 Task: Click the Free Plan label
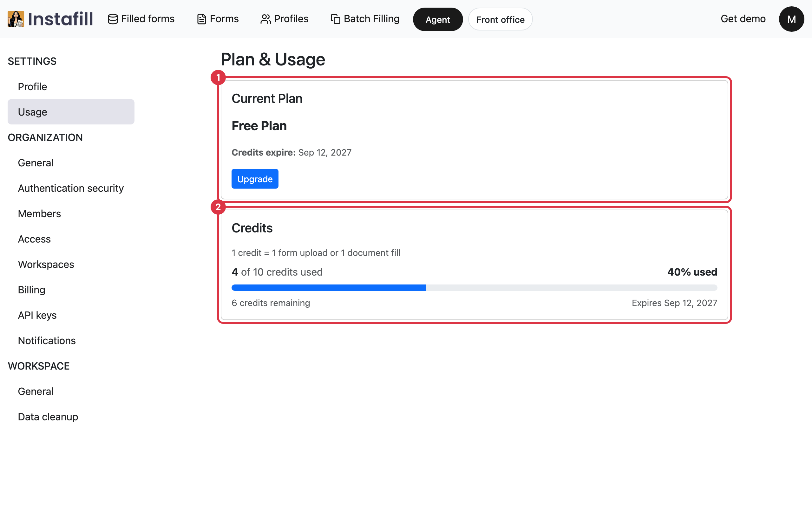click(x=259, y=126)
